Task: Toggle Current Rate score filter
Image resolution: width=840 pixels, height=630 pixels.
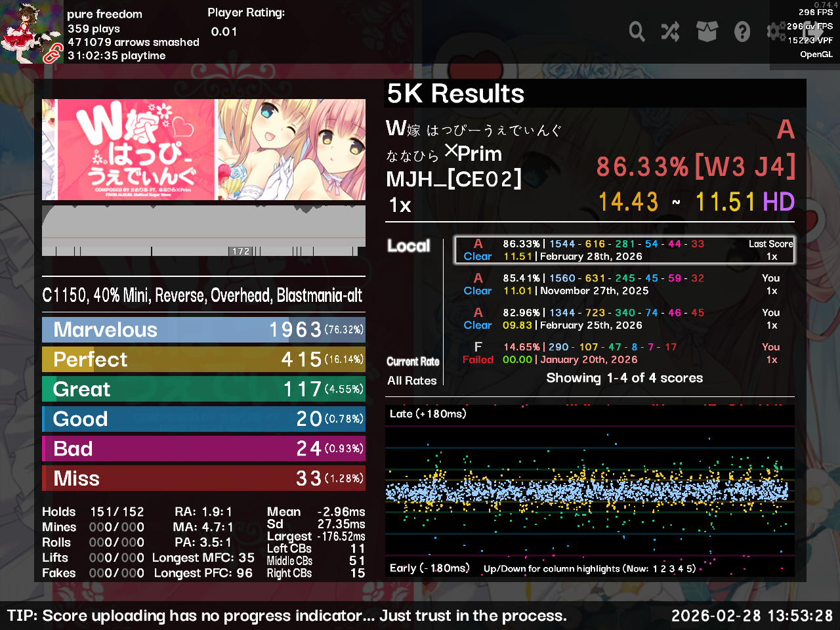Action: tap(413, 362)
